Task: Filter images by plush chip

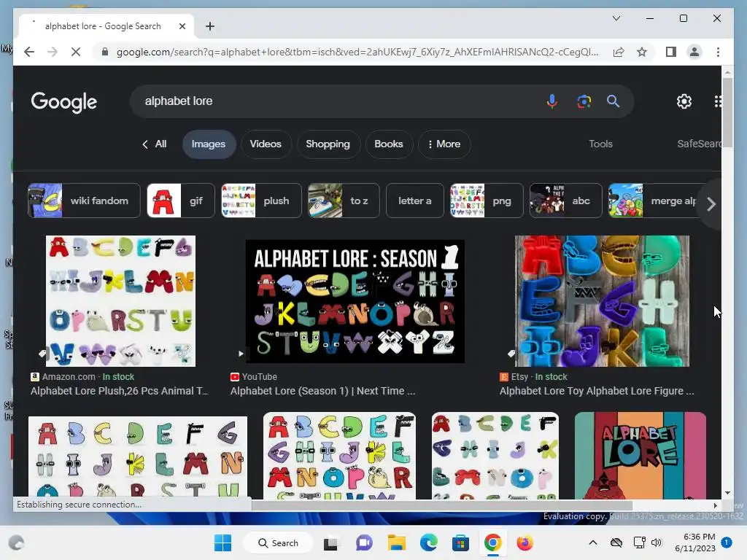Action: tap(261, 201)
